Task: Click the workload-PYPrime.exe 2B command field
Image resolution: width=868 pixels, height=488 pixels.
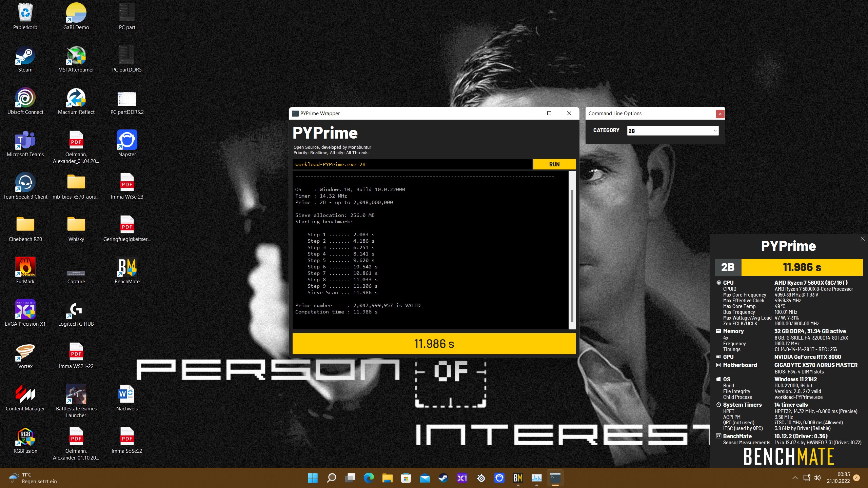Action: 412,164
